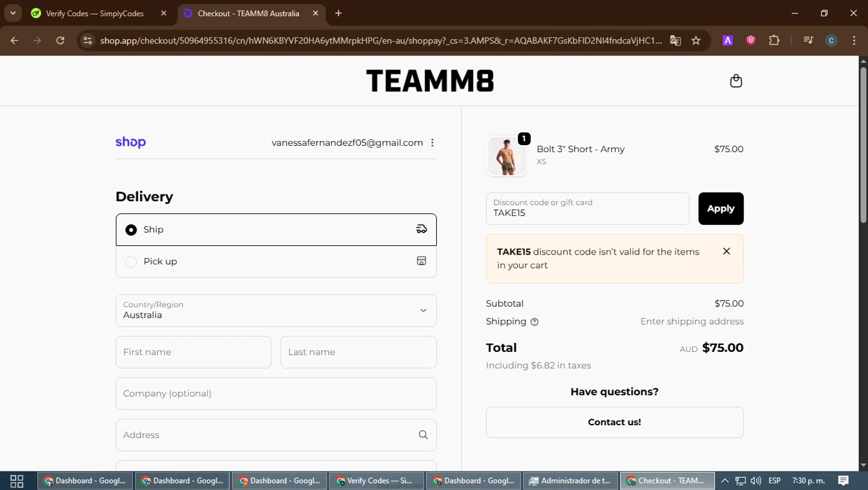This screenshot has width=868, height=490.
Task: Click the First name field
Action: tap(193, 352)
